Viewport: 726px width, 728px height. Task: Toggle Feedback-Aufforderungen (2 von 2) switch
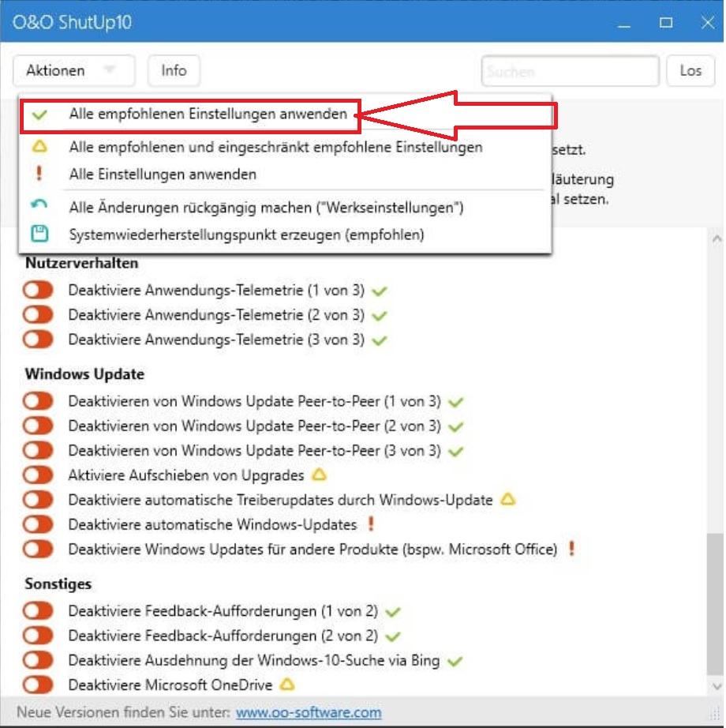click(38, 635)
